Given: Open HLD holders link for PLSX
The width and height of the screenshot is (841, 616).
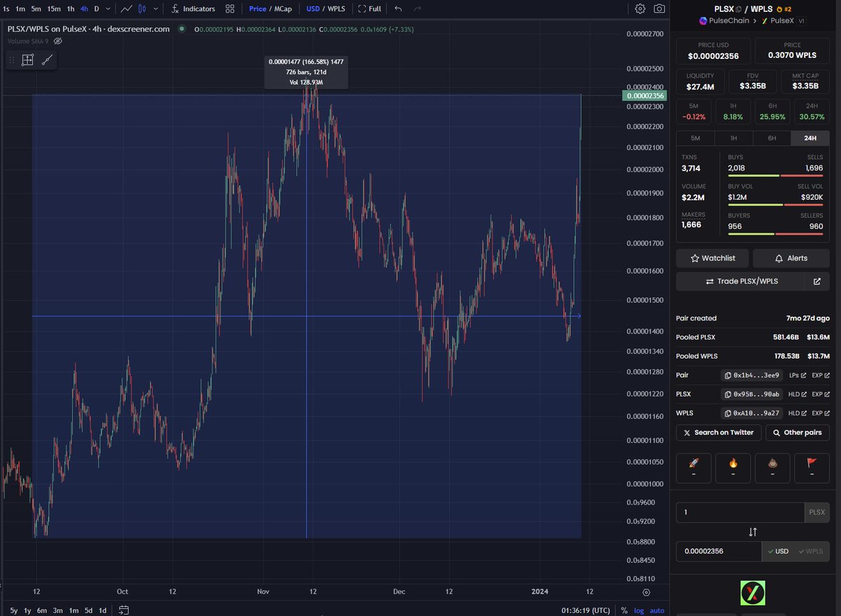Looking at the screenshot, I should 798,395.
